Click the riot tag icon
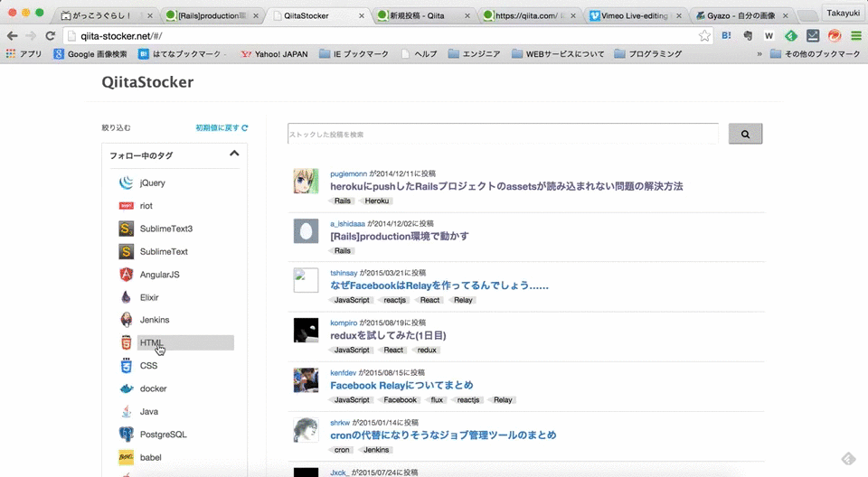 click(x=127, y=206)
